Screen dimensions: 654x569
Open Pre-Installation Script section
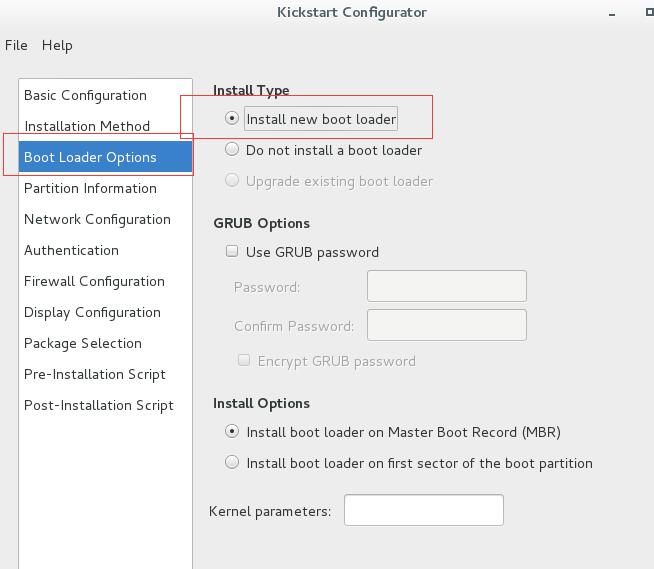(105, 374)
